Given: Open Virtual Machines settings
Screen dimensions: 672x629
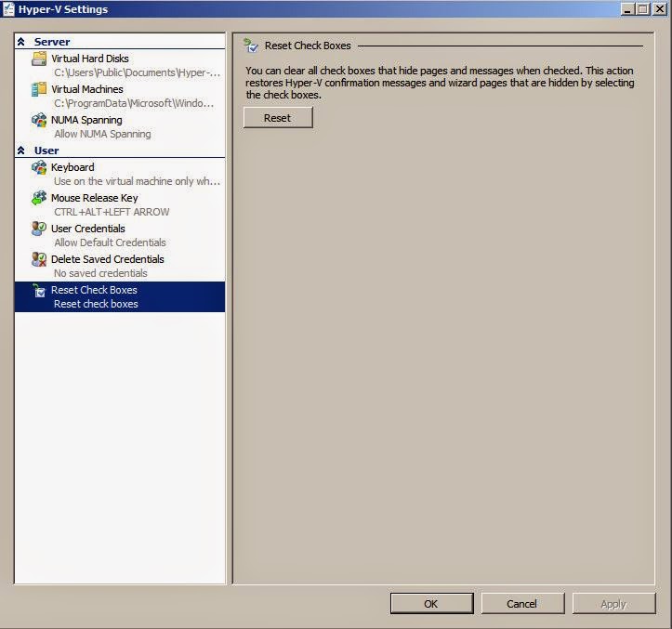Looking at the screenshot, I should 120,96.
